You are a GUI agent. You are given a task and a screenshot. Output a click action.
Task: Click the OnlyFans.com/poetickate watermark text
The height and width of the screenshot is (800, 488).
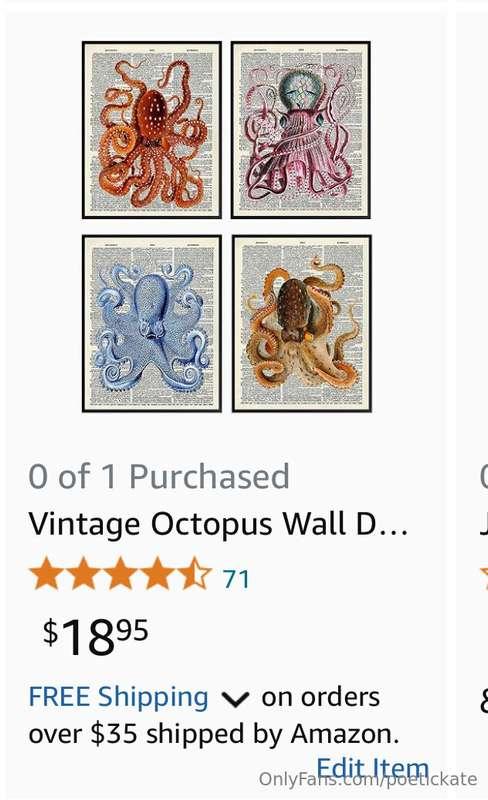click(x=368, y=779)
